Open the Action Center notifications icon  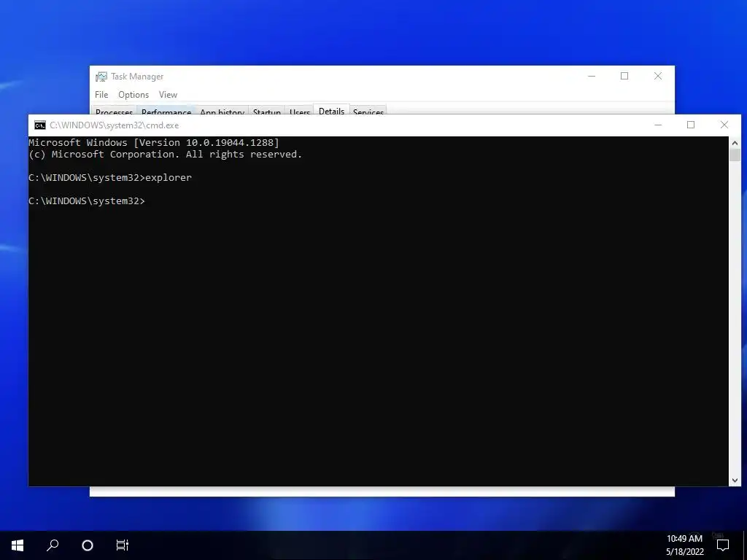(723, 545)
